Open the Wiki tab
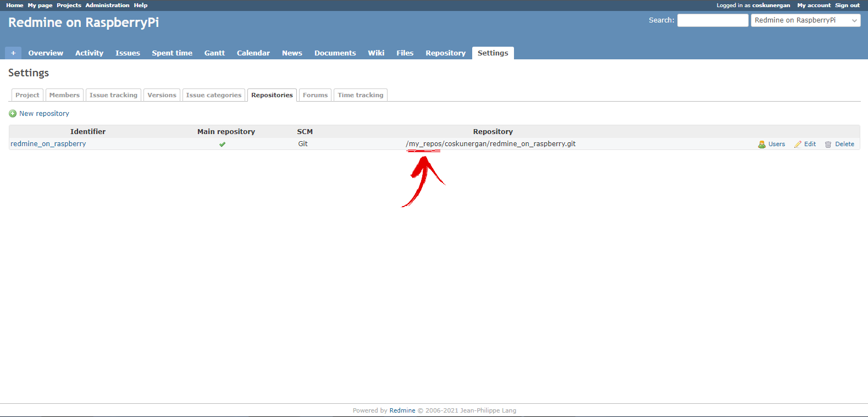Screen dimensions: 868x417 coord(376,53)
